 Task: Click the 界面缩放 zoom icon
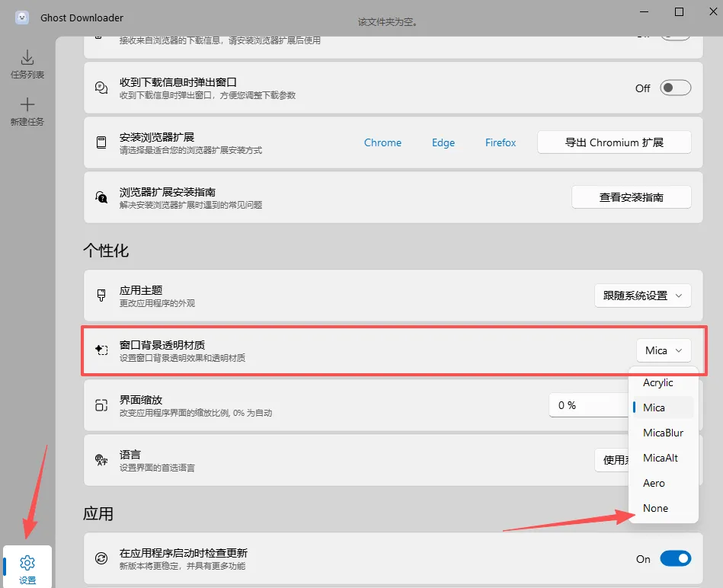pyautogui.click(x=101, y=405)
